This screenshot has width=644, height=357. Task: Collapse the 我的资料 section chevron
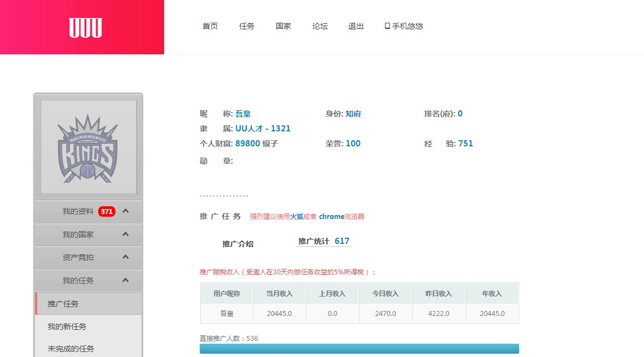126,211
